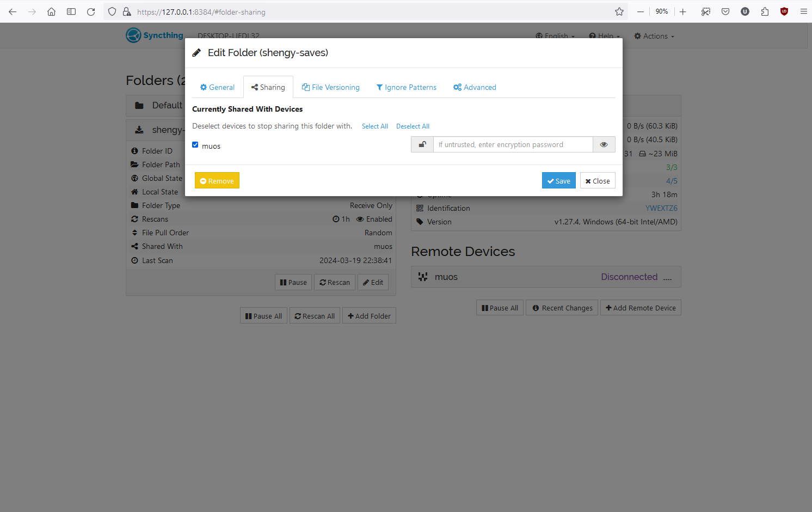Rescan the shengy-saves folder
Viewport: 812px width, 512px height.
pos(335,282)
